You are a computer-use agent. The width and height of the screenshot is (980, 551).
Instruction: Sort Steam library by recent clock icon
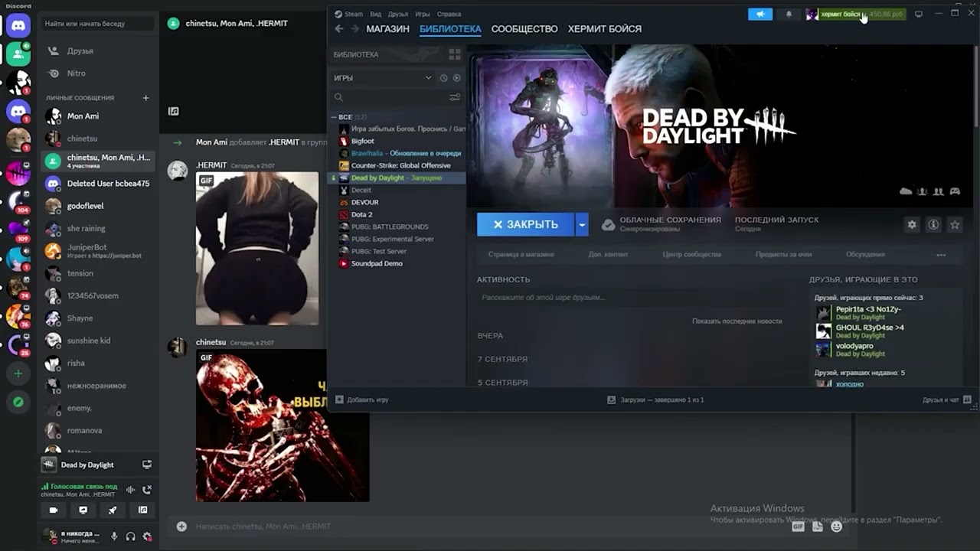pyautogui.click(x=443, y=78)
